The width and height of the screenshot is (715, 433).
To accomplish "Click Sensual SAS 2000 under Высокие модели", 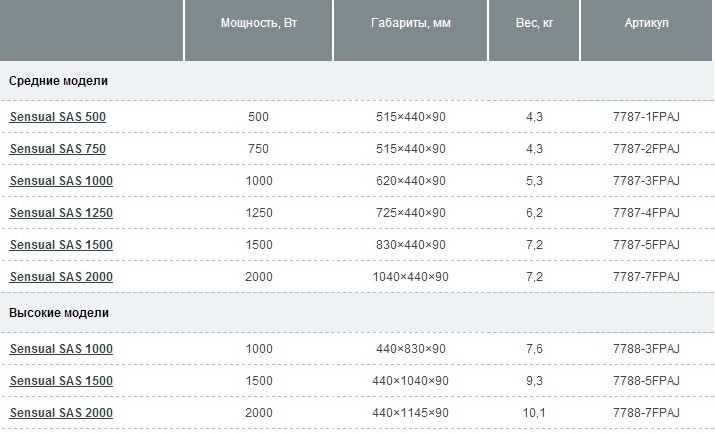I will [61, 413].
